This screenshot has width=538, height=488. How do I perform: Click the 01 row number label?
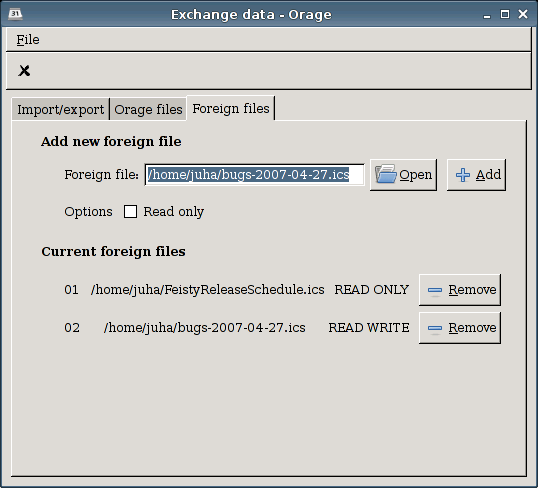[71, 290]
